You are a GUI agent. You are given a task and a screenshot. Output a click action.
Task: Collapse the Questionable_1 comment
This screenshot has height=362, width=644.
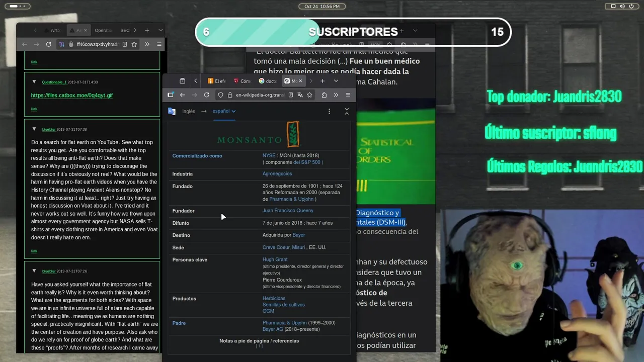click(34, 81)
